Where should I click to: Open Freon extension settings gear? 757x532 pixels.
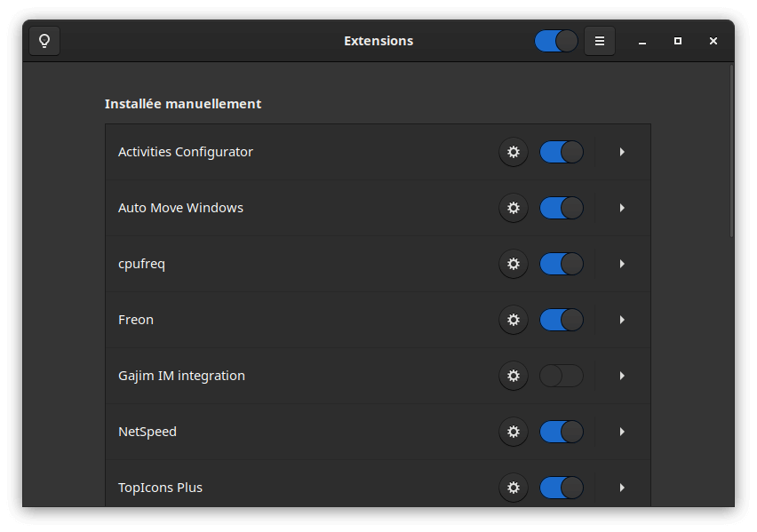coord(514,320)
